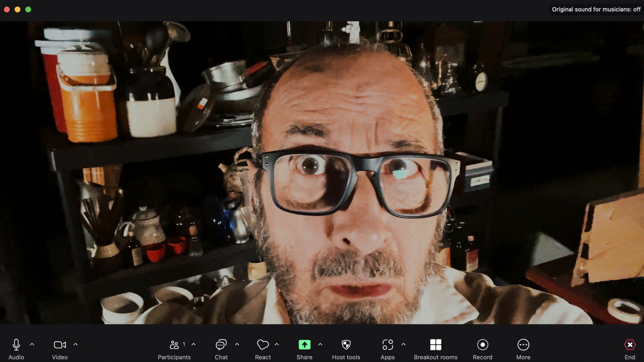Click End to leave the meeting
The width and height of the screenshot is (644, 362).
[x=630, y=345]
